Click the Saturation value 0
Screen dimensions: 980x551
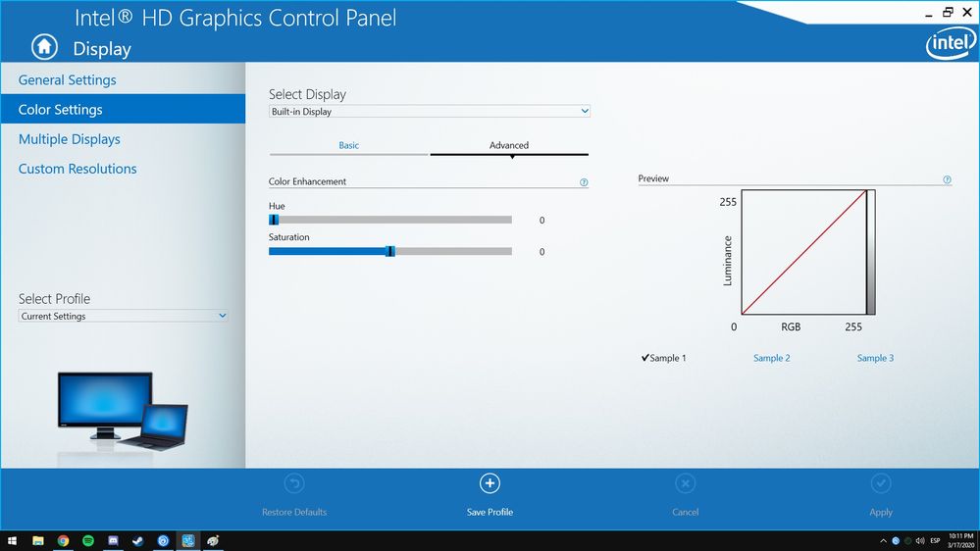[542, 252]
